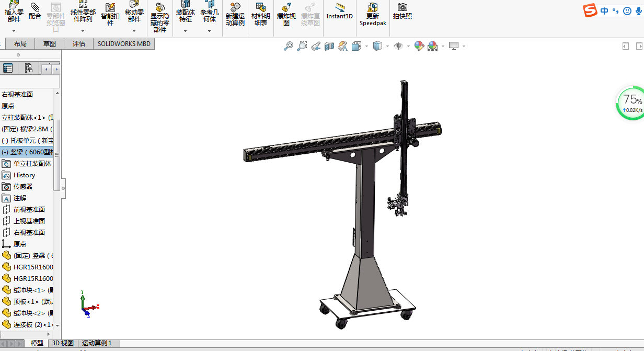Click the View Orientation cube icon
Viewport: 644px width, 351px height.
point(357,46)
